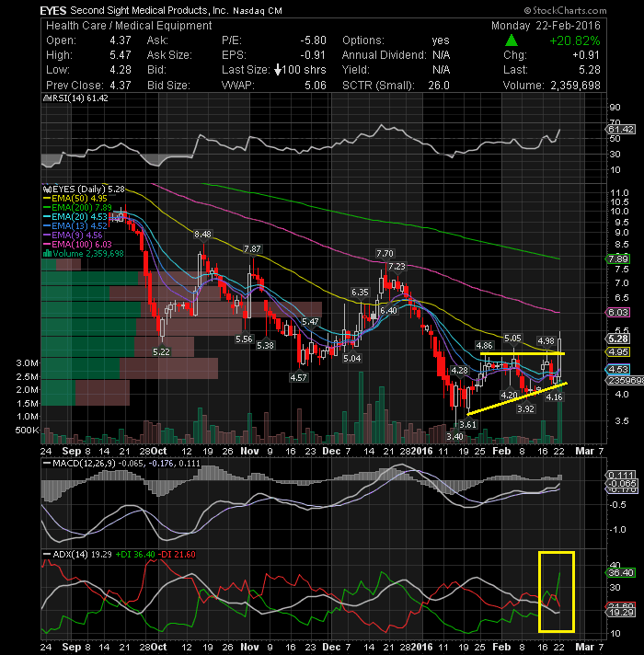The width and height of the screenshot is (644, 655).
Task: Click the 61.42 tag on the RSI axis
Action: coord(620,129)
